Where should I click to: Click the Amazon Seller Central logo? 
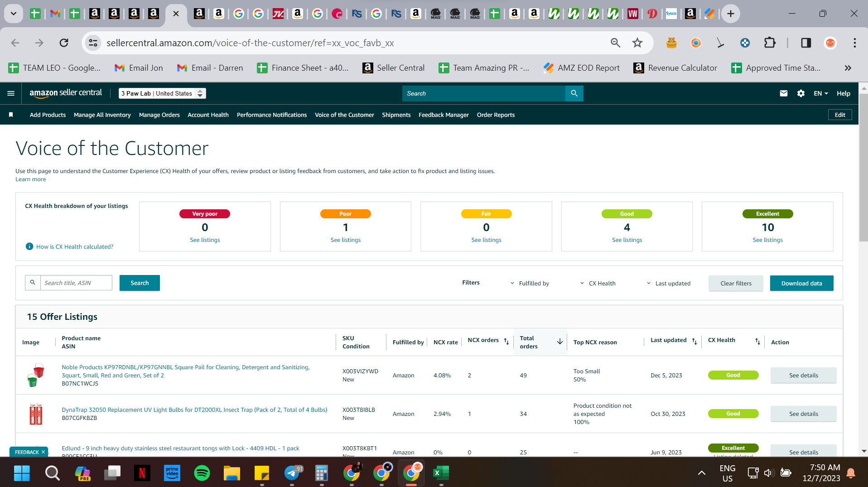coord(66,93)
